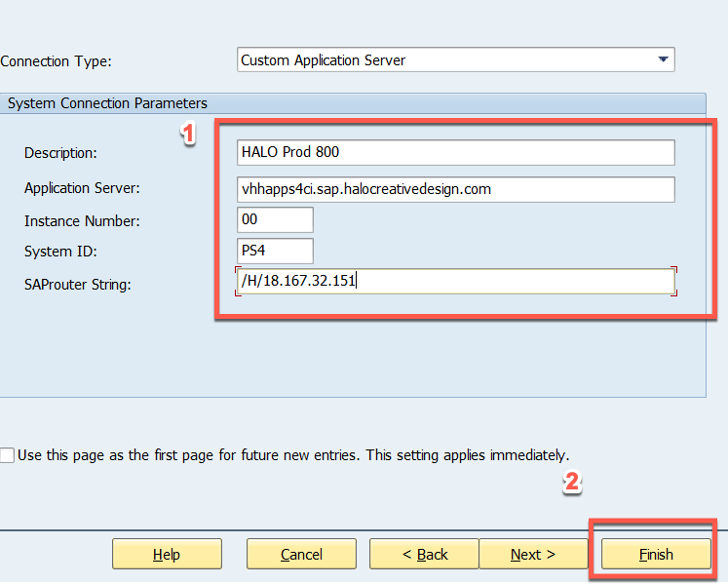Click the System ID label text
The height and width of the screenshot is (584, 728).
(59, 252)
